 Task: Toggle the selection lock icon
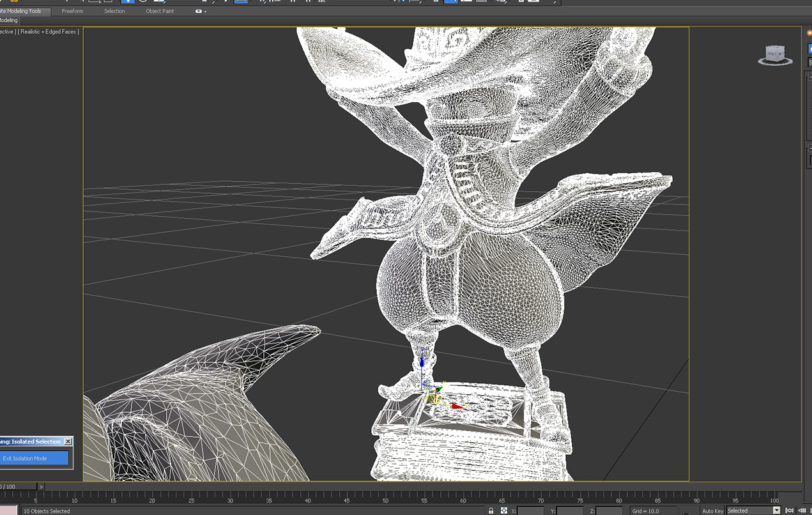pos(491,511)
